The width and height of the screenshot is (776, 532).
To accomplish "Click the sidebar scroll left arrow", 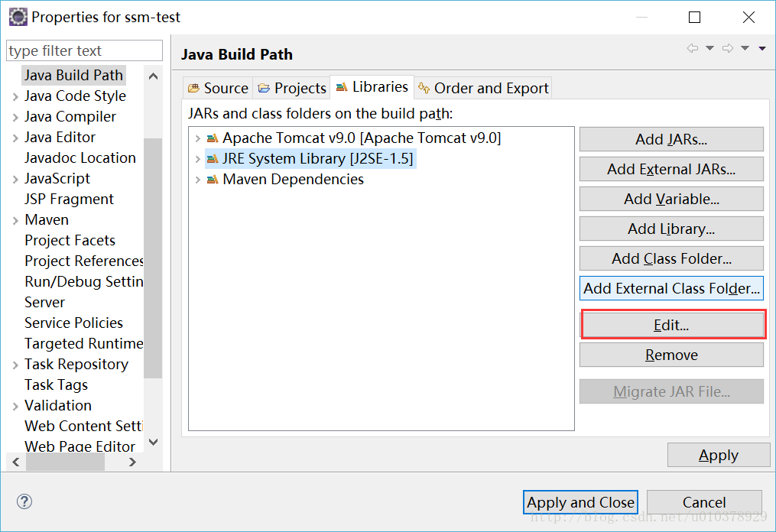I will (x=16, y=462).
